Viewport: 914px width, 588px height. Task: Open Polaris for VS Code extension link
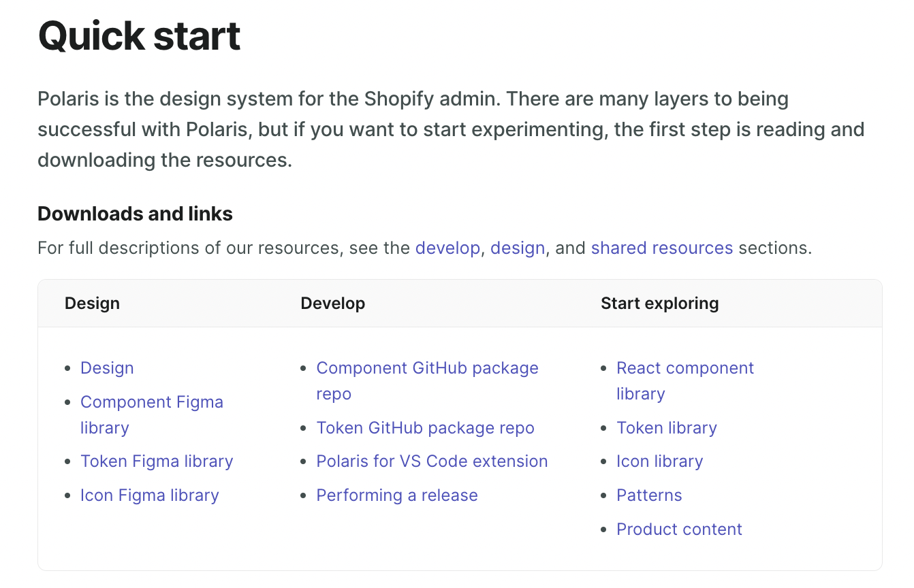(432, 461)
